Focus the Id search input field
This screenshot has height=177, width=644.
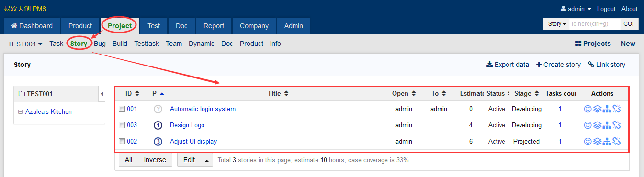click(x=595, y=24)
